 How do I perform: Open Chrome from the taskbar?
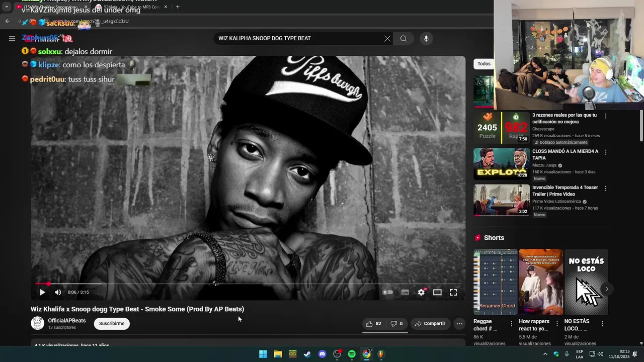[367, 354]
